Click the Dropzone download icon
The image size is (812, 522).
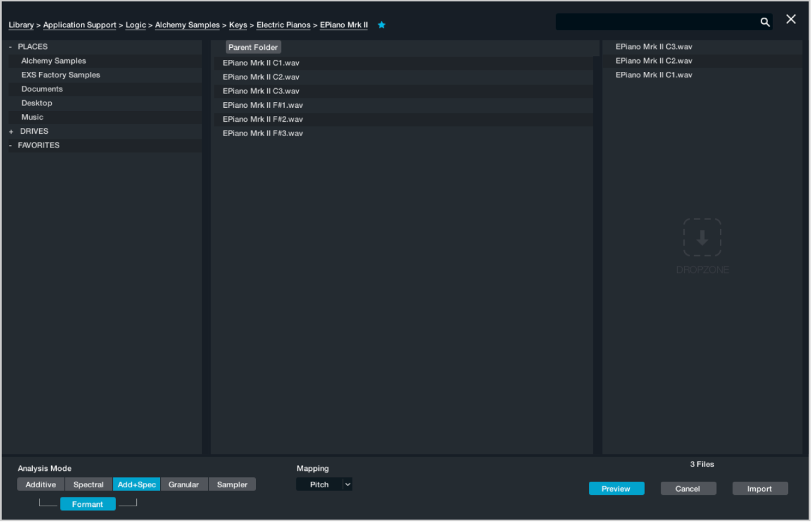click(702, 238)
